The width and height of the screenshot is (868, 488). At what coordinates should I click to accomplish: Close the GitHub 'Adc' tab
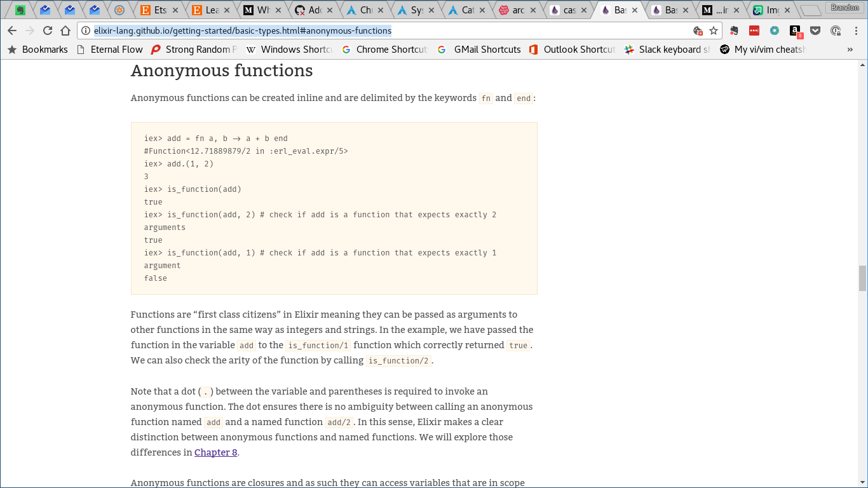(330, 10)
